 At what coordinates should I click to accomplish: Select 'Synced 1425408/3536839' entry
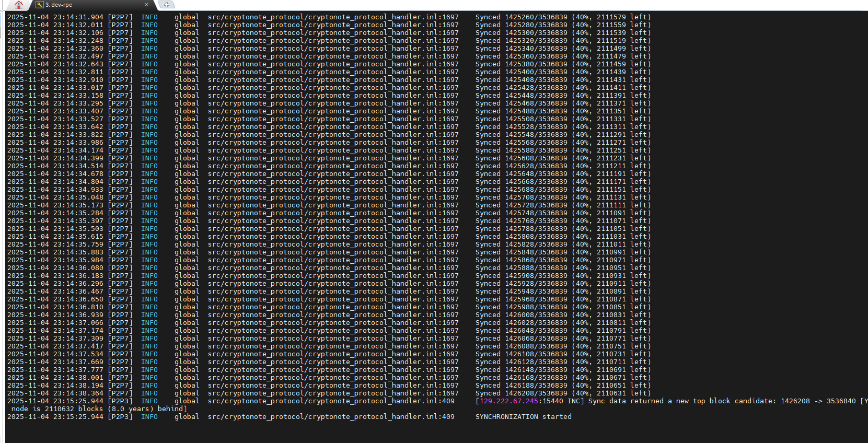pyautogui.click(x=522, y=80)
